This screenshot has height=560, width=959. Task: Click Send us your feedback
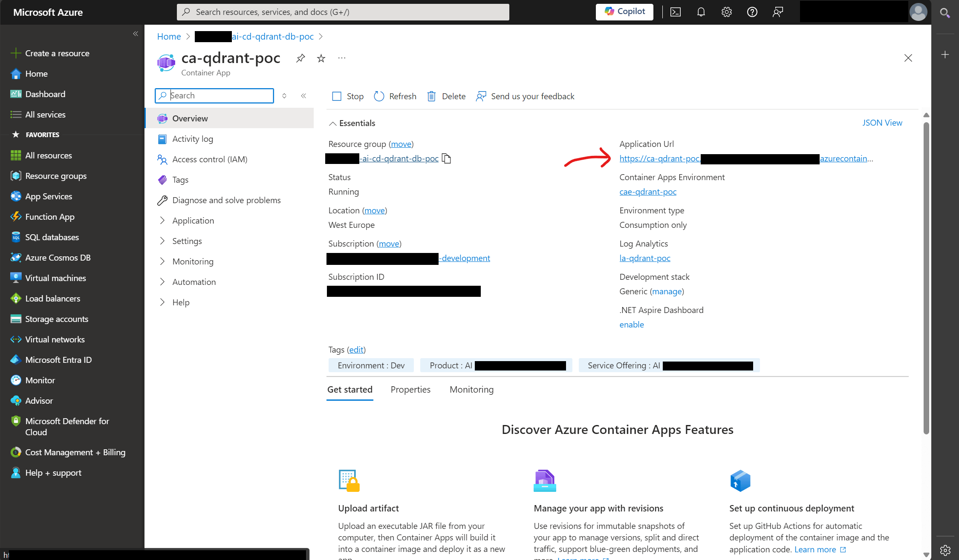[x=525, y=96]
